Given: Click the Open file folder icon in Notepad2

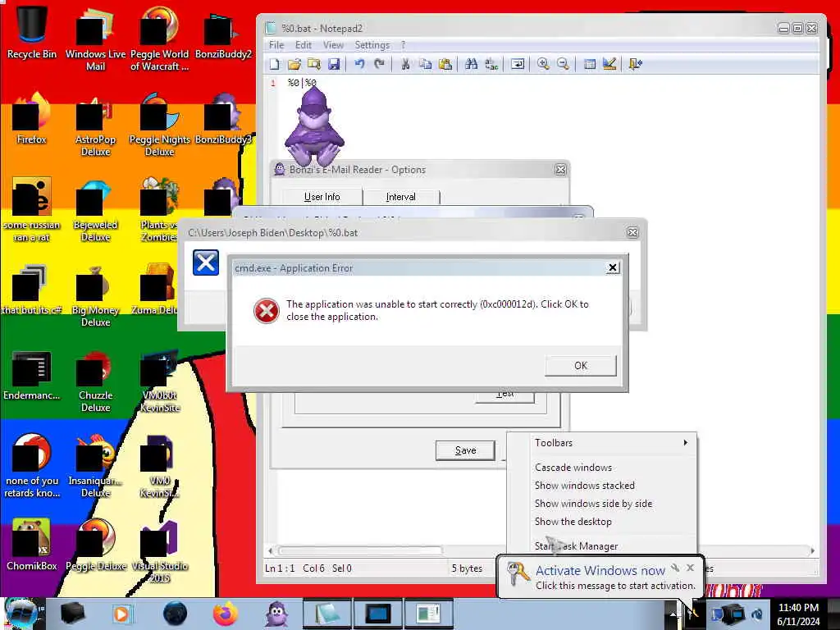Looking at the screenshot, I should pos(294,64).
